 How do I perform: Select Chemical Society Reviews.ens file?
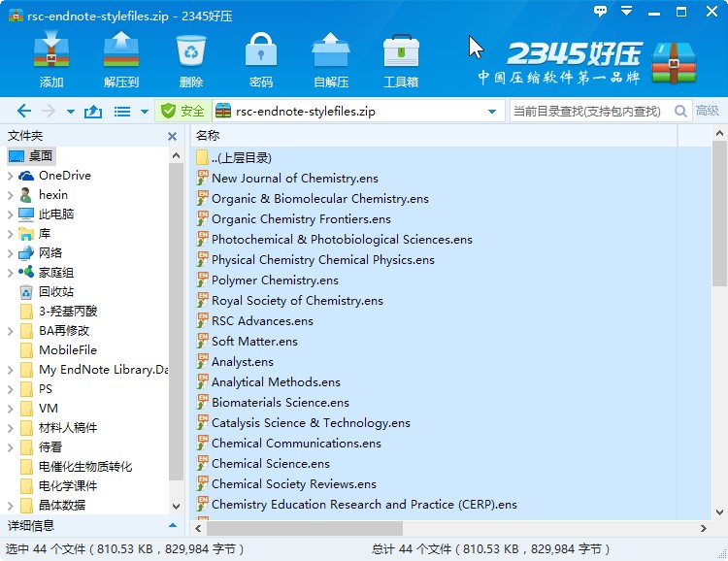click(293, 484)
